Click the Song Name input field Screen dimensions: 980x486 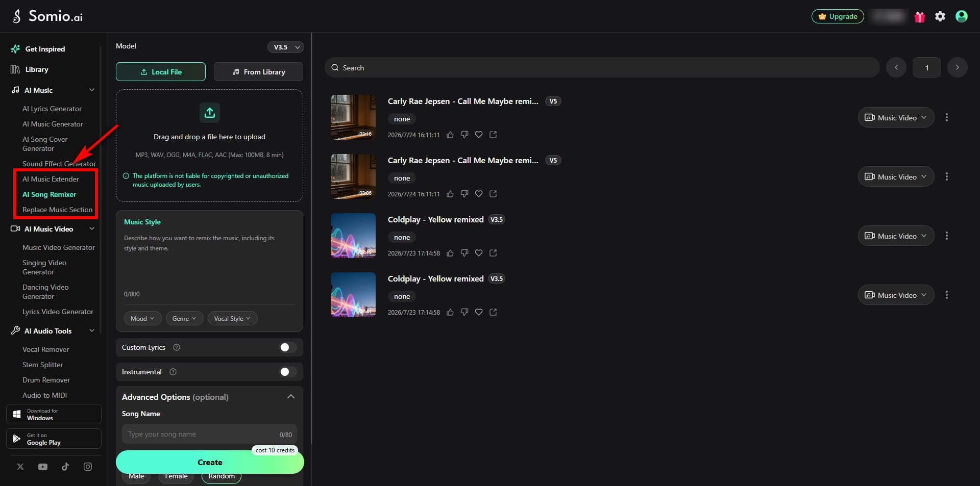(x=209, y=434)
